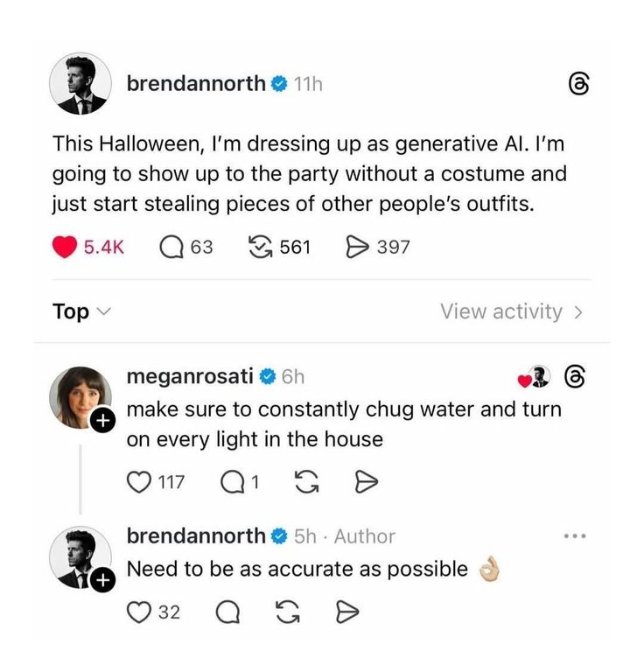Open View activity

[x=511, y=311]
